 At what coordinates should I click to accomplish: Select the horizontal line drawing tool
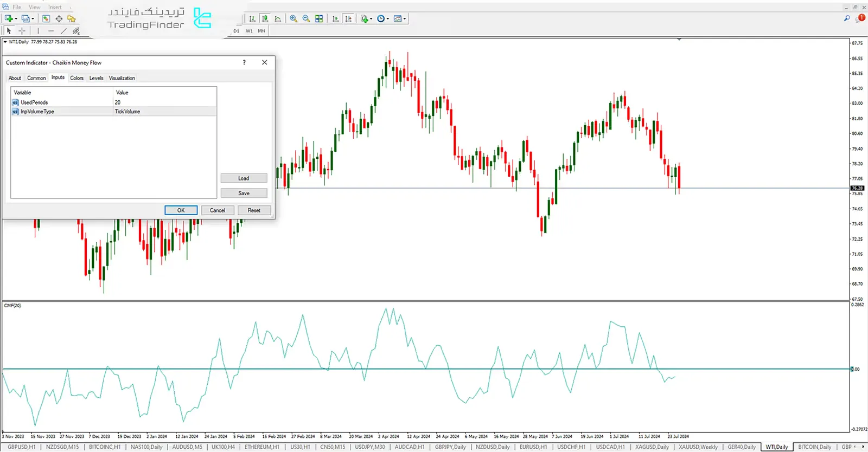pyautogui.click(x=51, y=31)
